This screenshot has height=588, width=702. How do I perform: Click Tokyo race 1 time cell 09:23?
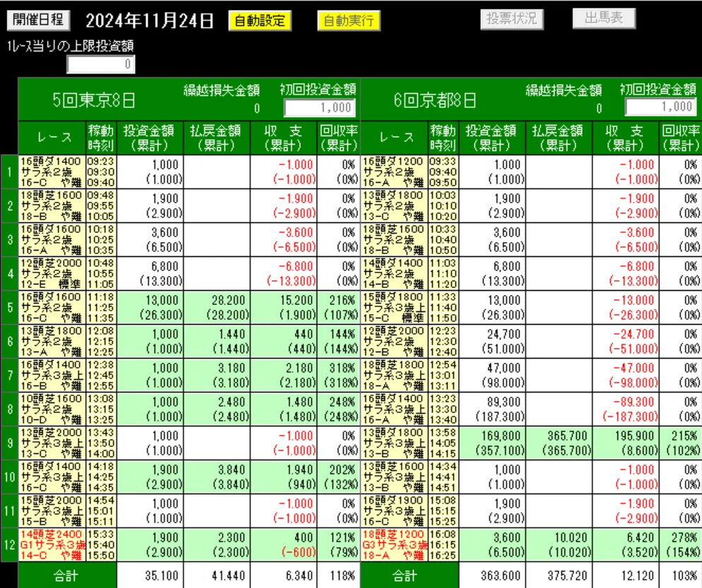(101, 172)
